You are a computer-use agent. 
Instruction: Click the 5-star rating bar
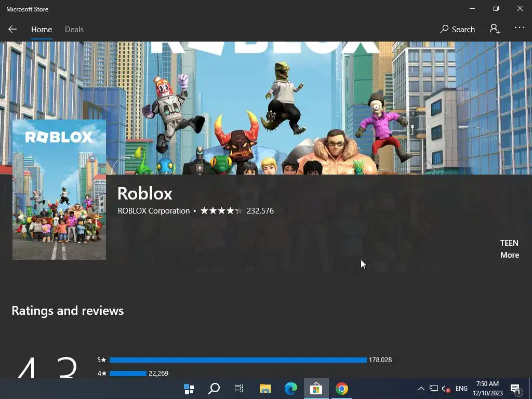point(238,360)
